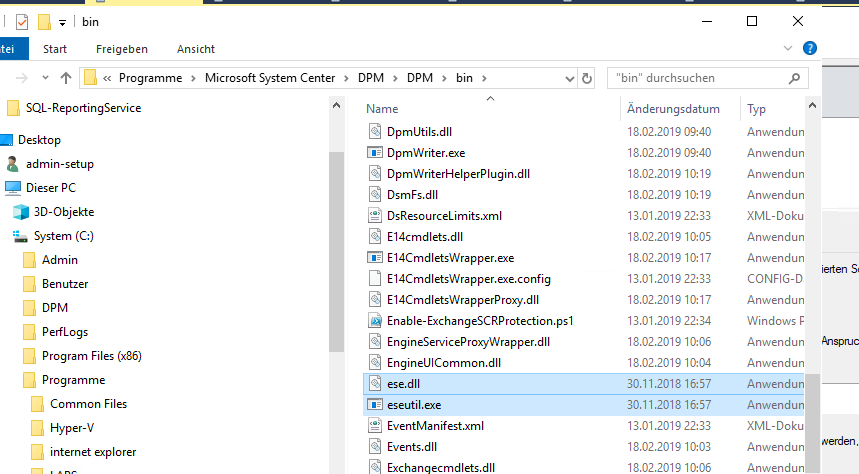The width and height of the screenshot is (859, 474).
Task: Select Admin folder in navigation tree
Action: click(60, 260)
